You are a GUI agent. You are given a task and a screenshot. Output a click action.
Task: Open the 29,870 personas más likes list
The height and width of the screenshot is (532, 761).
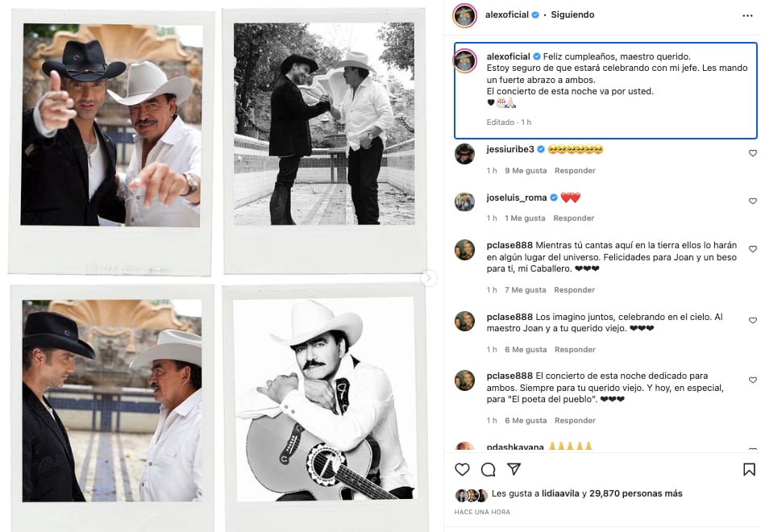[x=638, y=493]
